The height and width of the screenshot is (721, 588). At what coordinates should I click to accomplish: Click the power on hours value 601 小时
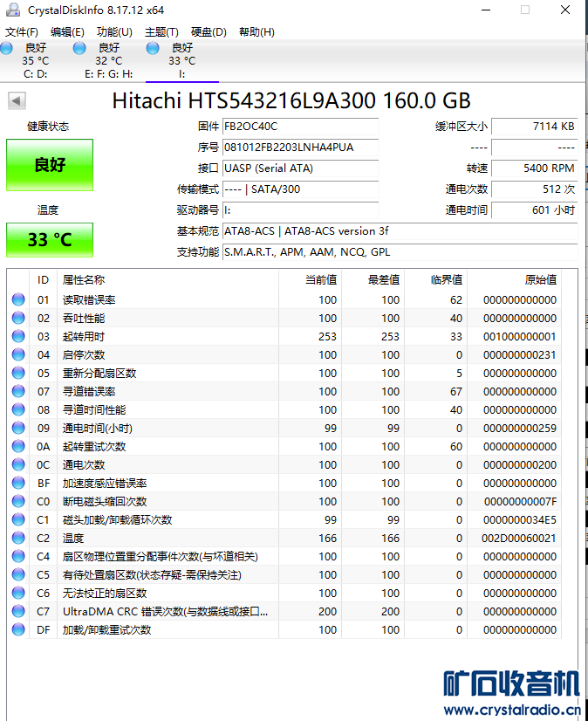[x=535, y=210]
